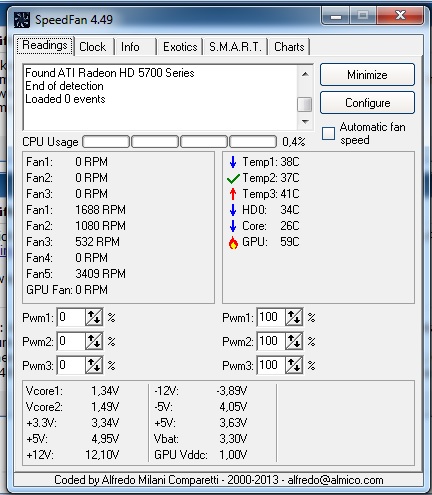Click the +5V 3,63V reading
This screenshot has width=432, height=495.
(200, 423)
